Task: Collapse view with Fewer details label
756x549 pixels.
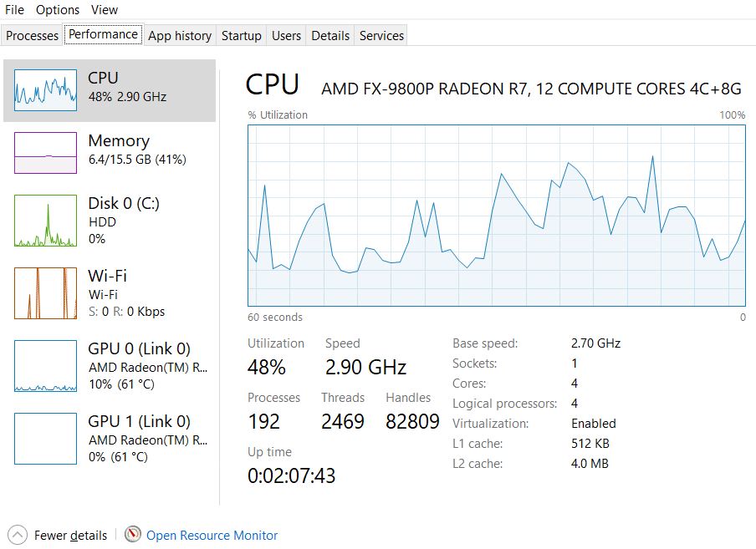Action: (x=70, y=536)
